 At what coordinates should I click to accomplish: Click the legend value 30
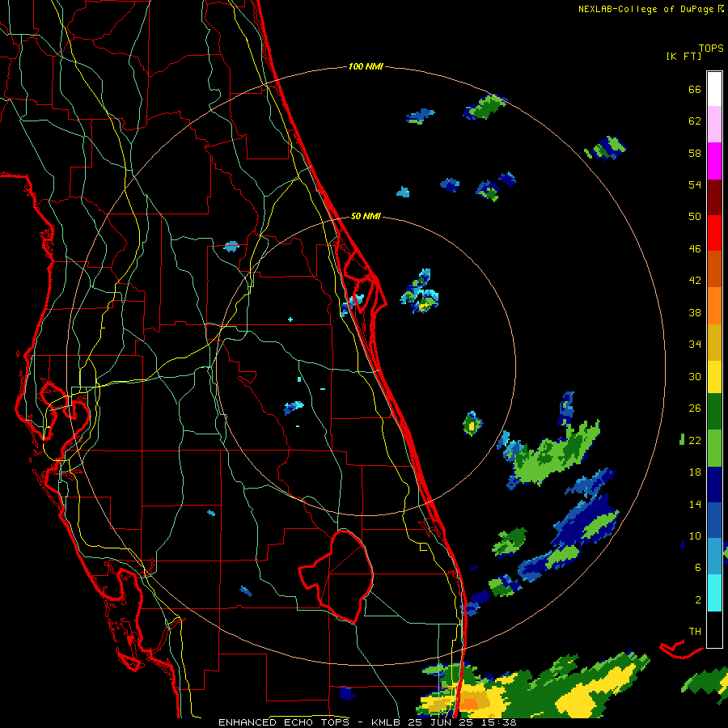pyautogui.click(x=695, y=376)
